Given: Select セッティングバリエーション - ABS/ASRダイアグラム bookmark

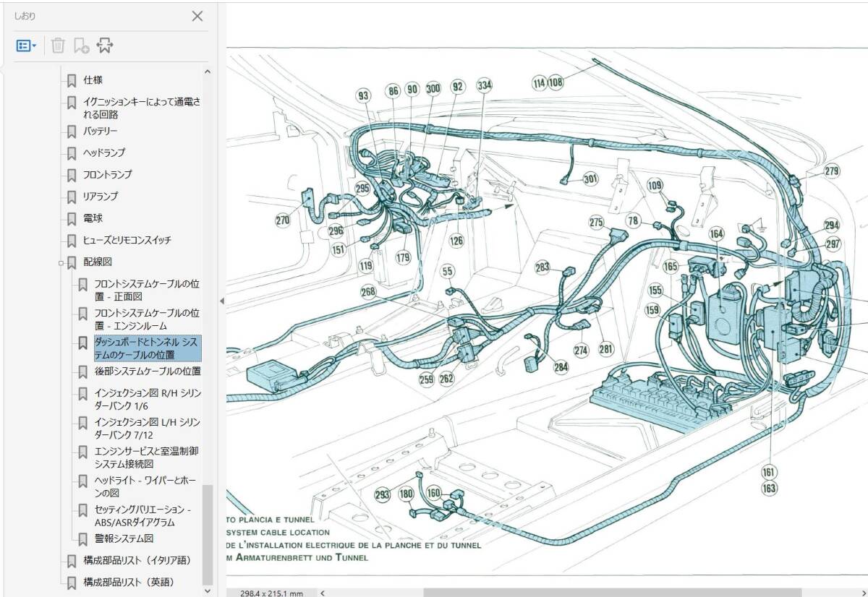Looking at the screenshot, I should pyautogui.click(x=143, y=515).
